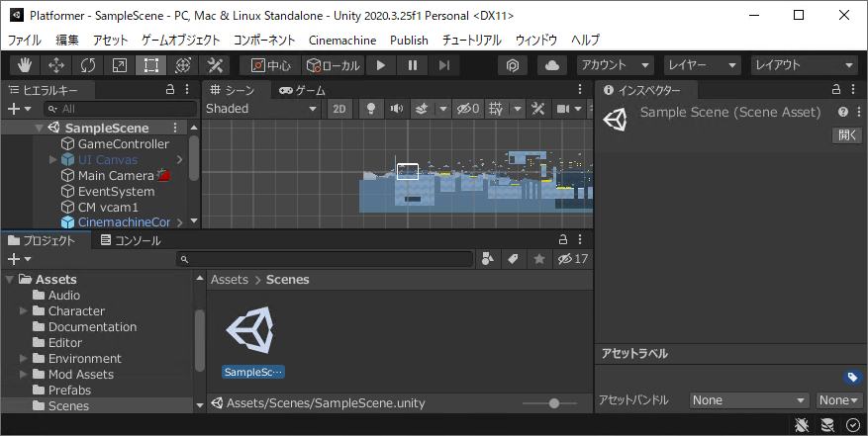This screenshot has height=436, width=868.
Task: Pause the game playback
Action: click(413, 65)
